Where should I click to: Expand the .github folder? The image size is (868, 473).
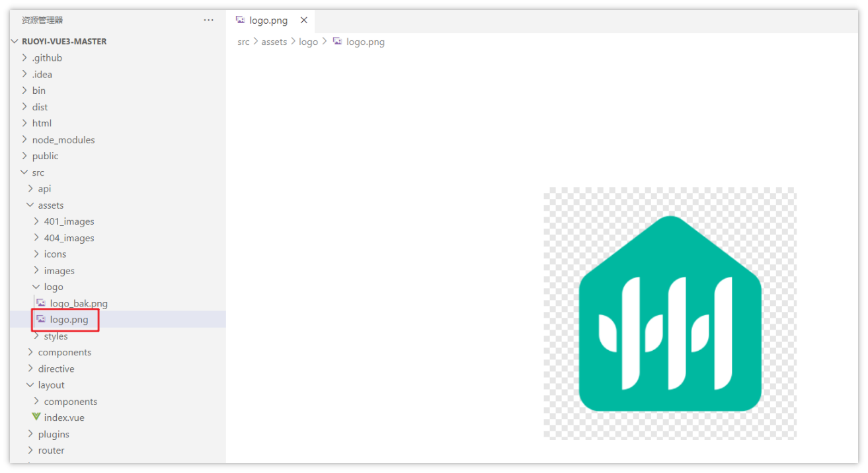click(x=25, y=57)
